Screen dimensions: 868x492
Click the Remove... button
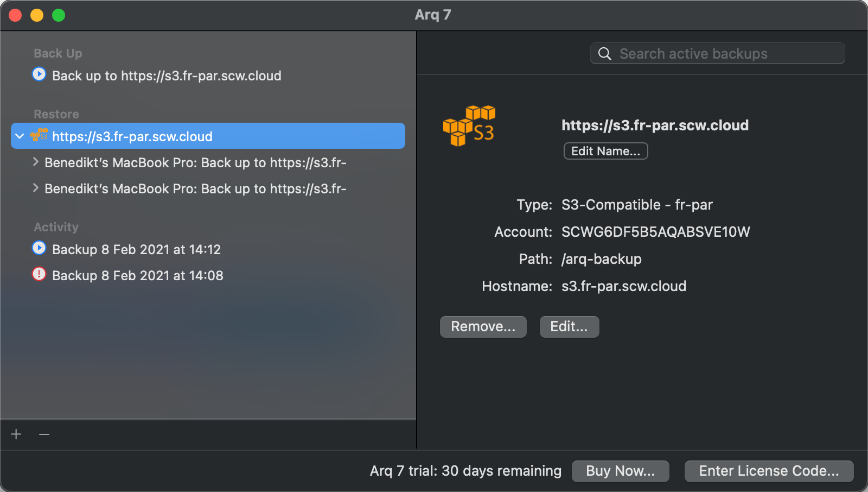[x=483, y=327]
